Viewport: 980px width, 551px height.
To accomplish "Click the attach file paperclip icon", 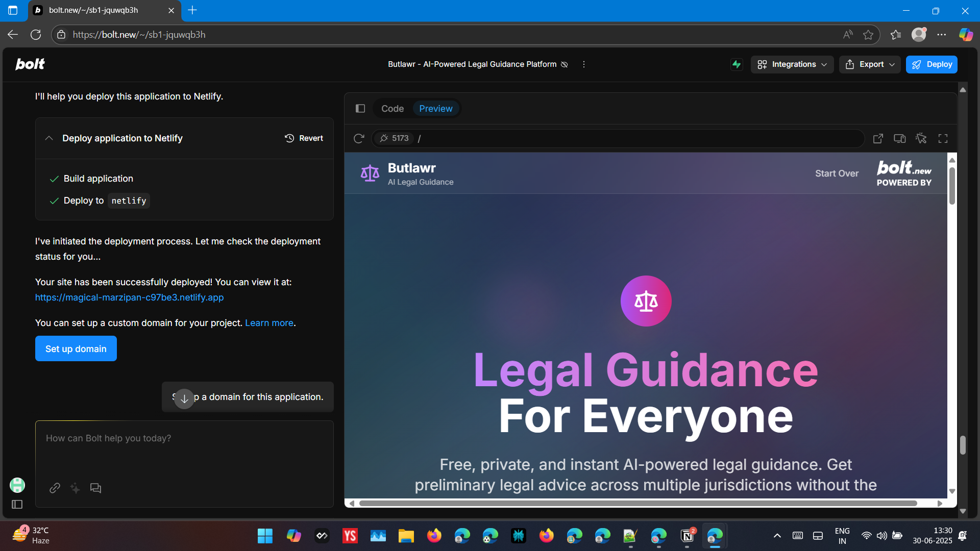I will tap(55, 488).
